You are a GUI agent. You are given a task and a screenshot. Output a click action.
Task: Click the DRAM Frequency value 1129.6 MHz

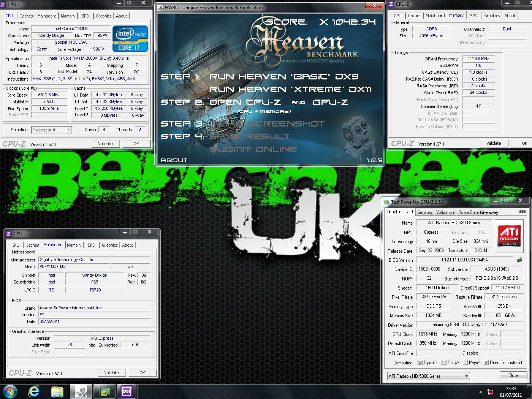coord(478,59)
